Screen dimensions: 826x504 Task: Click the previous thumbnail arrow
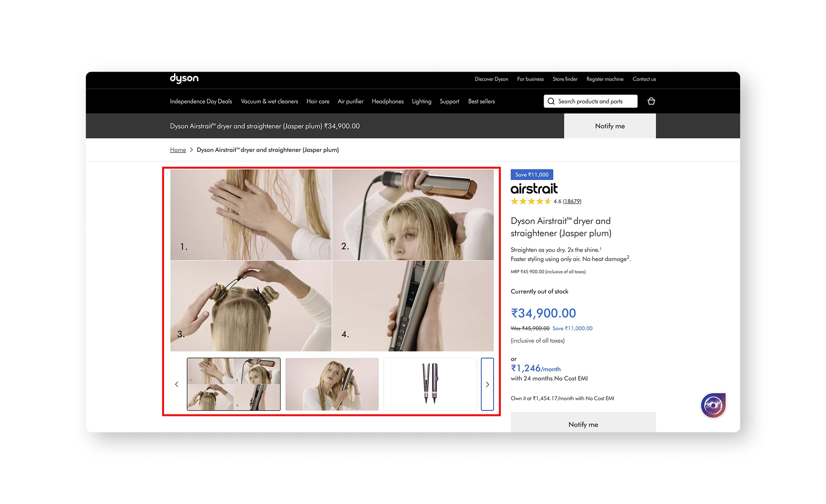coord(177,384)
